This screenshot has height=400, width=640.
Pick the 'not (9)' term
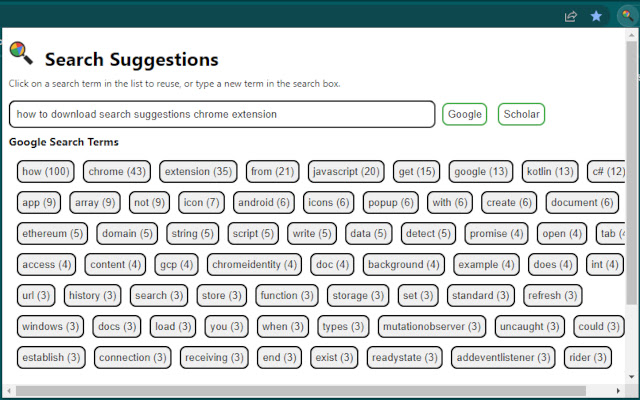(149, 202)
